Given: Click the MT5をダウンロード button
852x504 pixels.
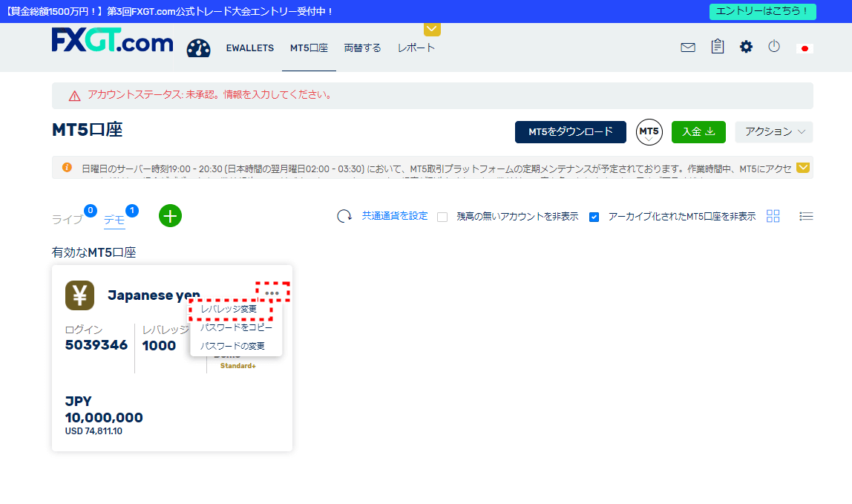Looking at the screenshot, I should pos(571,132).
